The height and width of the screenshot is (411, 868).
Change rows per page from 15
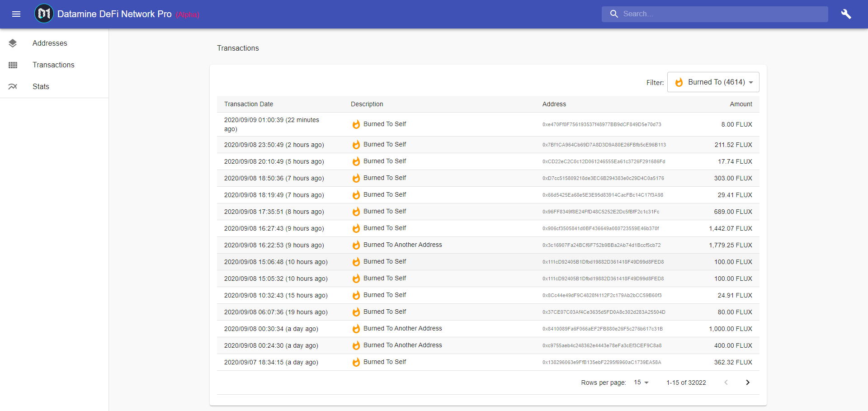click(x=641, y=383)
